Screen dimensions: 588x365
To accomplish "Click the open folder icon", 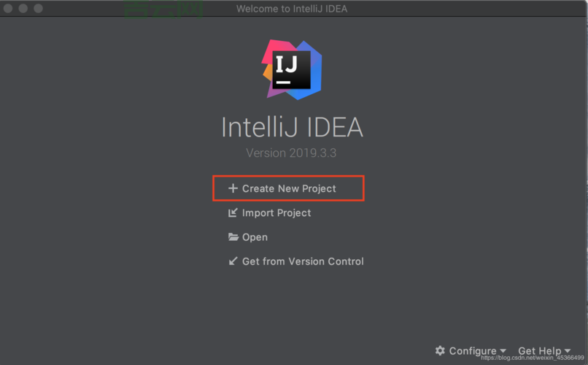I will pyautogui.click(x=233, y=237).
